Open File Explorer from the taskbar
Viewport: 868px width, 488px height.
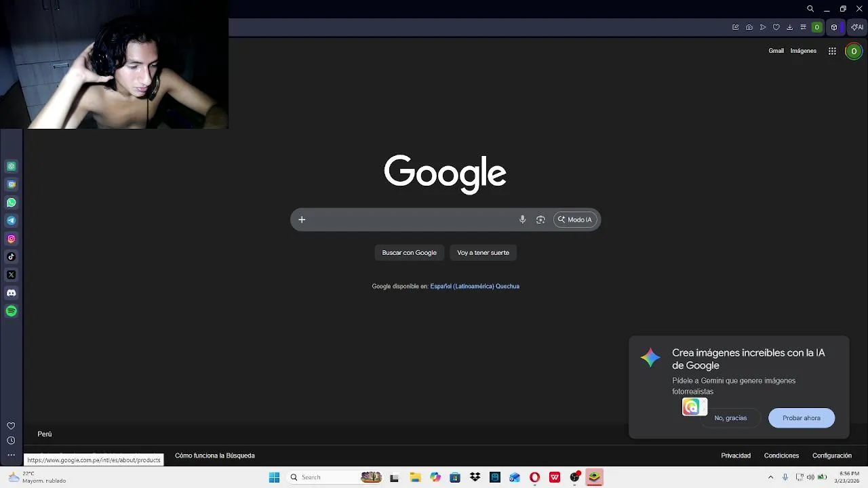pyautogui.click(x=415, y=477)
